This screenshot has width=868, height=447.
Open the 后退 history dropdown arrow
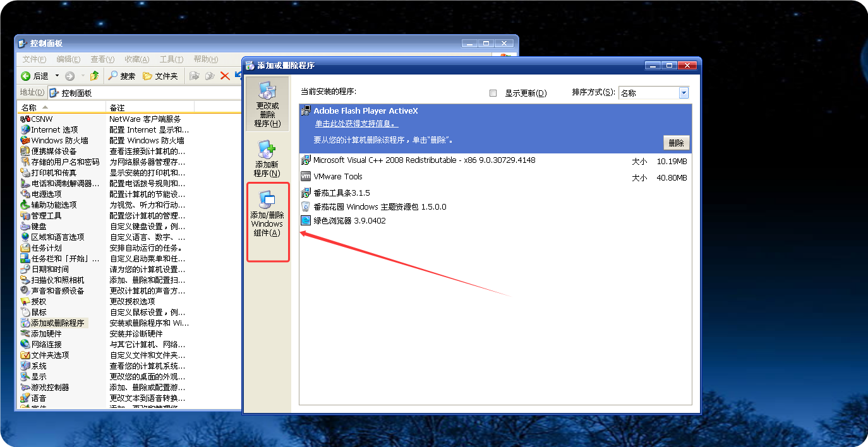(57, 76)
